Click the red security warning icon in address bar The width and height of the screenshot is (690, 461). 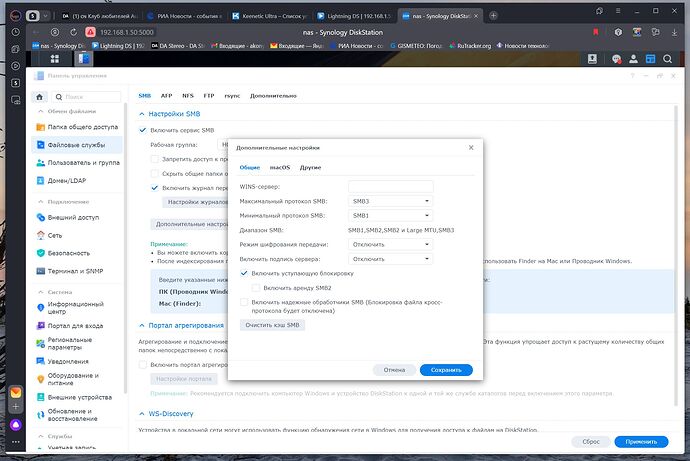[x=90, y=32]
